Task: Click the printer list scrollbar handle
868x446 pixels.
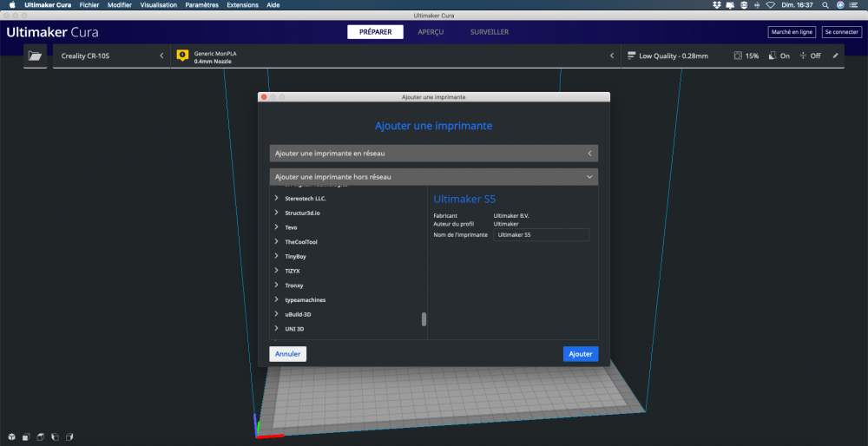Action: (424, 319)
